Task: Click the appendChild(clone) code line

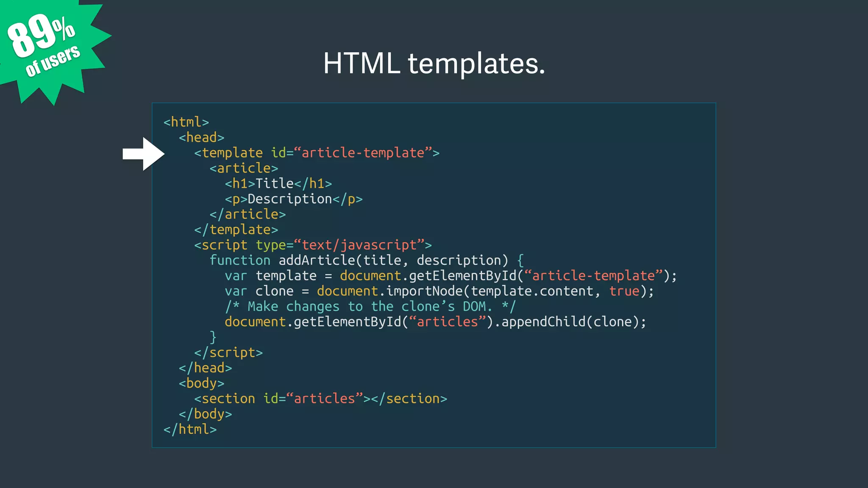Action: (x=435, y=322)
